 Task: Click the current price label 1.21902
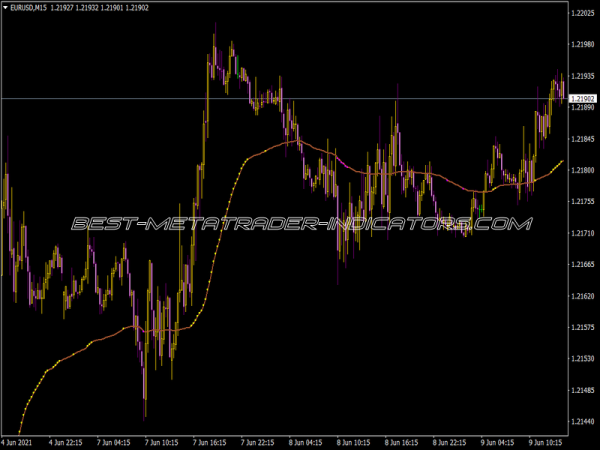[583, 98]
